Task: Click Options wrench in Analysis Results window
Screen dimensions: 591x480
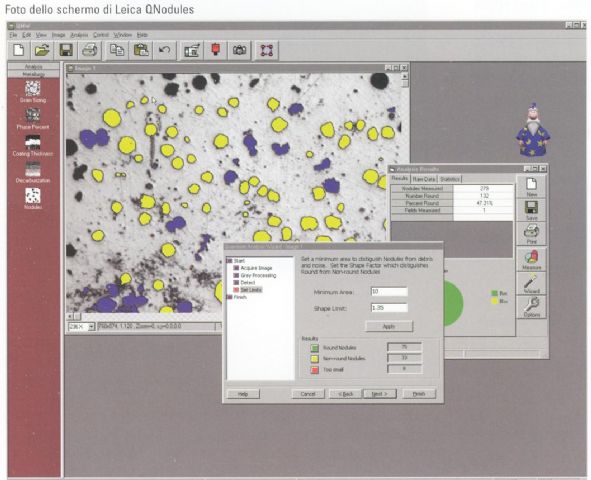Action: pos(531,307)
